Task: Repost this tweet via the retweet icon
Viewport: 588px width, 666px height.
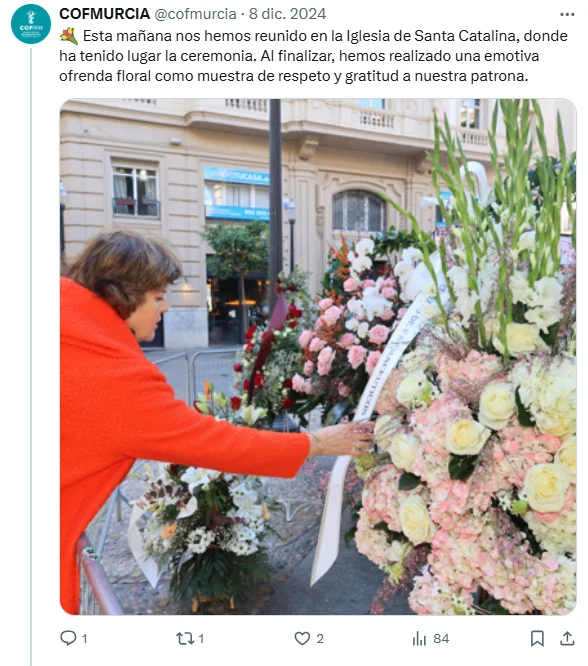Action: pyautogui.click(x=185, y=638)
